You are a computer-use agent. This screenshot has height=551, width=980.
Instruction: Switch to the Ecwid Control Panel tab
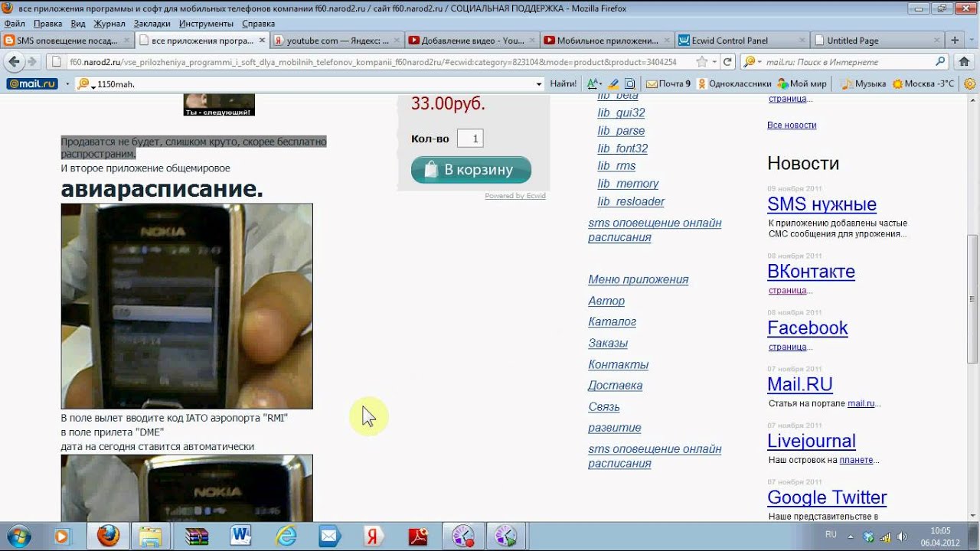coord(743,41)
